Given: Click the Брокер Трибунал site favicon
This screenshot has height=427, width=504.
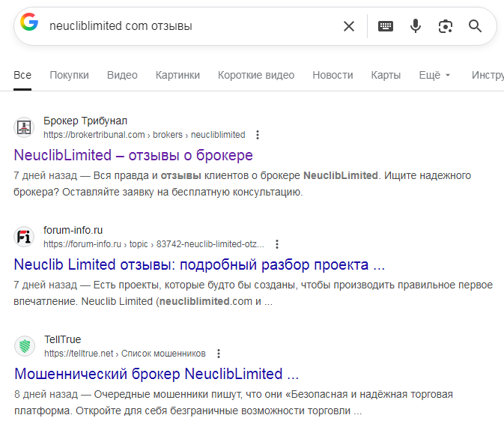Looking at the screenshot, I should pyautogui.click(x=25, y=127).
